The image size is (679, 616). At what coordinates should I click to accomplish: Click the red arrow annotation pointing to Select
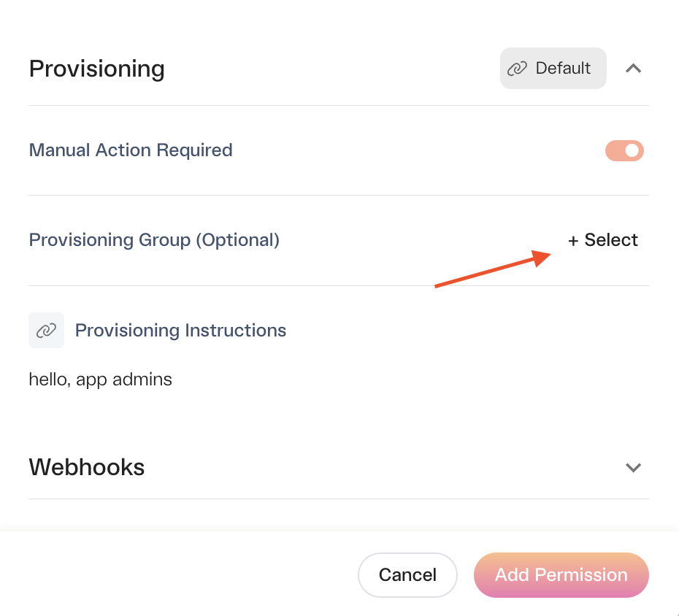[492, 269]
